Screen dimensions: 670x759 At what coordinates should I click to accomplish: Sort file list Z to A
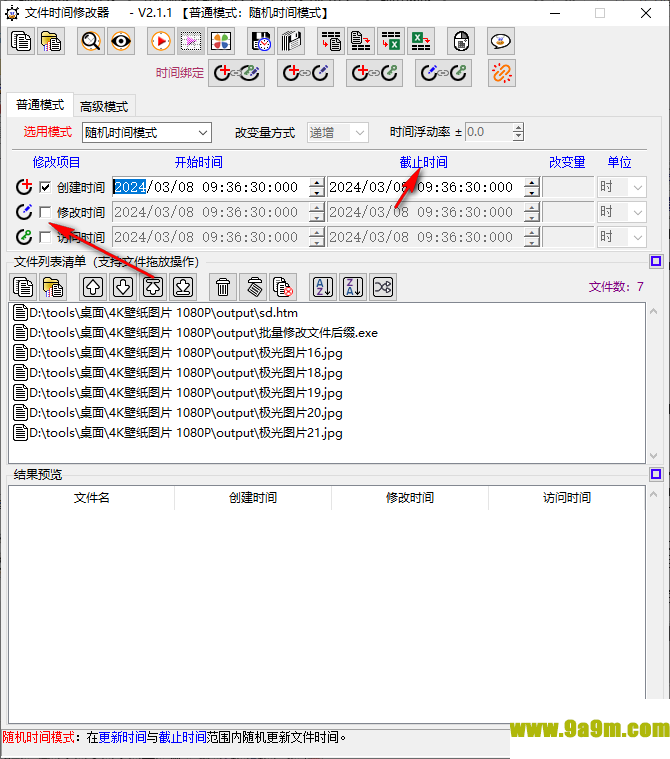point(353,287)
